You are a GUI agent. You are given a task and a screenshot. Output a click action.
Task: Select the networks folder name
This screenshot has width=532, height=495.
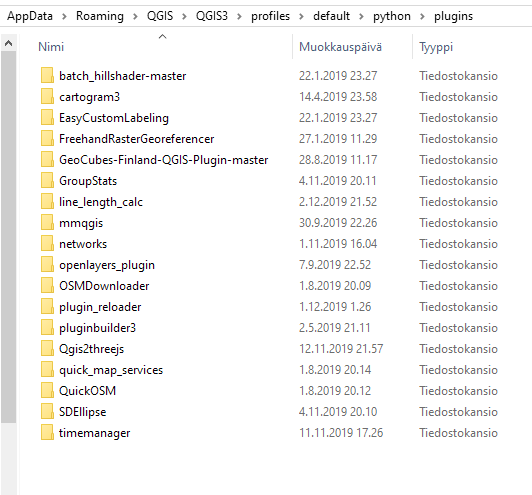(83, 244)
